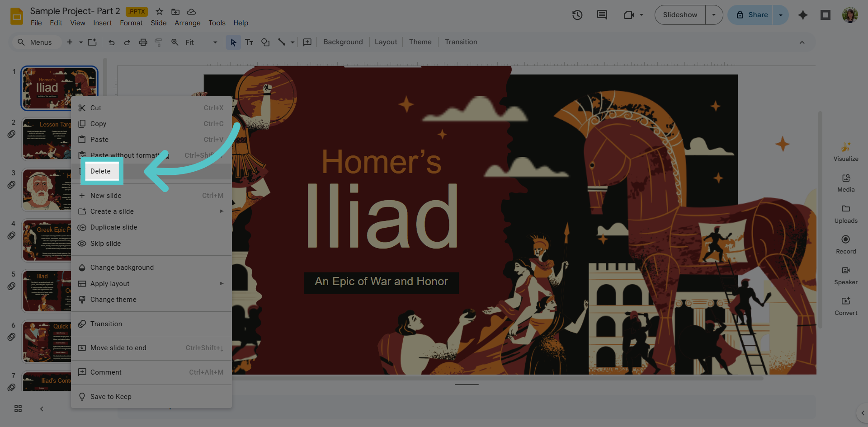The image size is (868, 427).
Task: Click the Slideshow button
Action: coord(680,15)
